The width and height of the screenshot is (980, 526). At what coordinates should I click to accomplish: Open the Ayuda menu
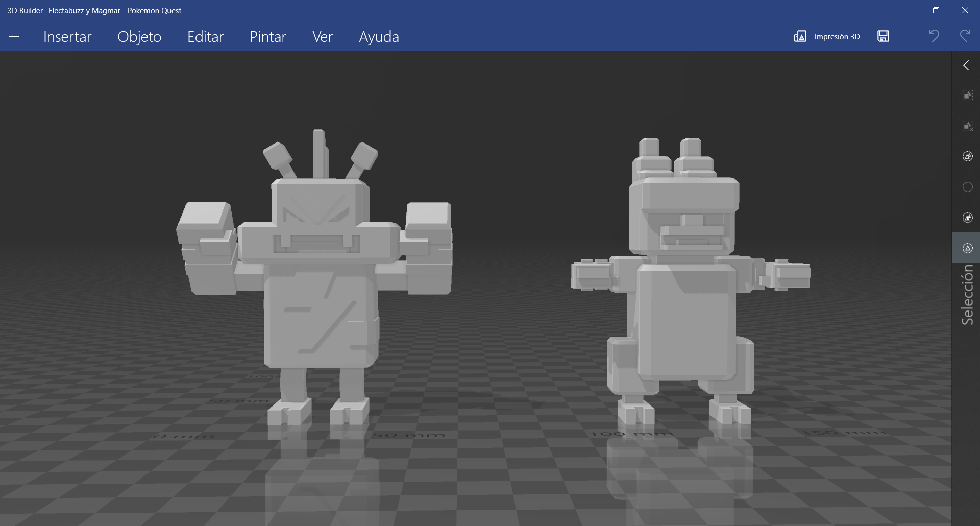(379, 37)
